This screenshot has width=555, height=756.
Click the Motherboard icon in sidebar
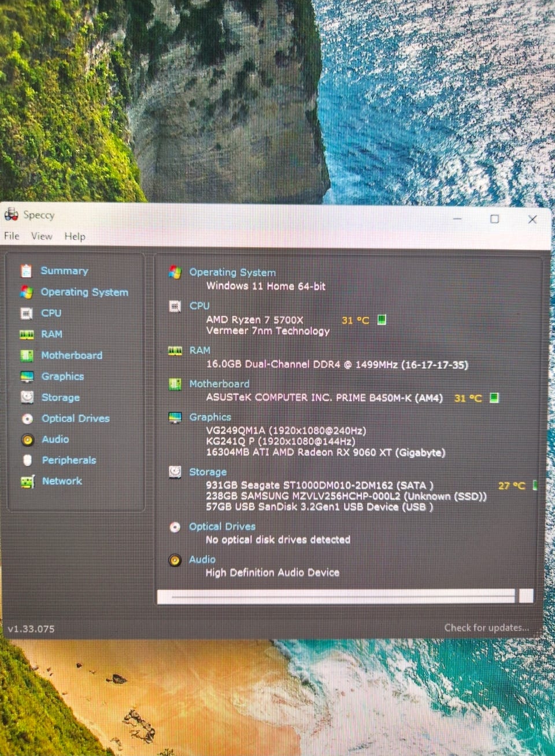[x=27, y=355]
